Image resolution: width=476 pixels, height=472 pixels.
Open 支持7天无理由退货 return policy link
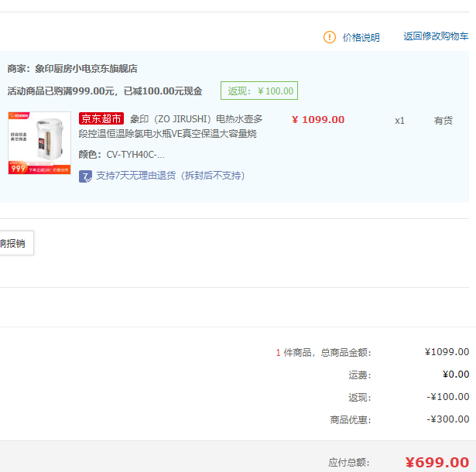[170, 176]
